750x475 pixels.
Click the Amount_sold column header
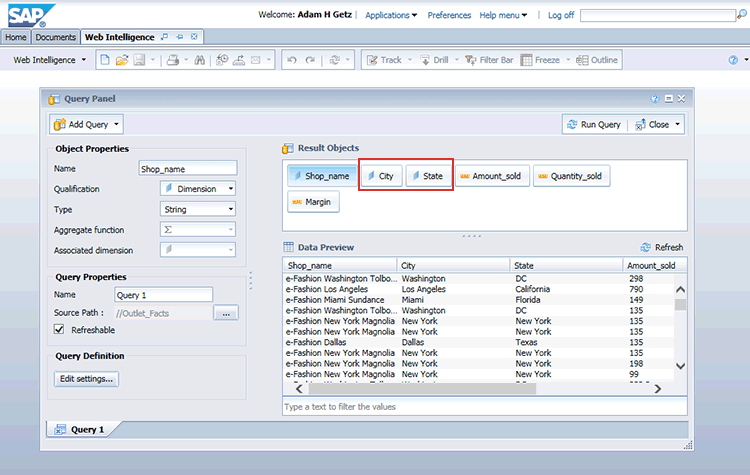tap(654, 265)
